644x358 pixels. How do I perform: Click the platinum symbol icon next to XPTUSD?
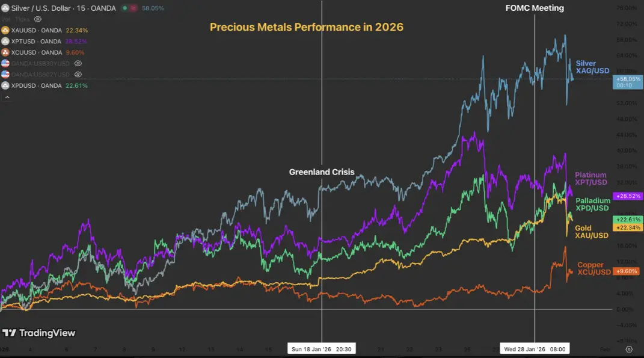point(5,42)
